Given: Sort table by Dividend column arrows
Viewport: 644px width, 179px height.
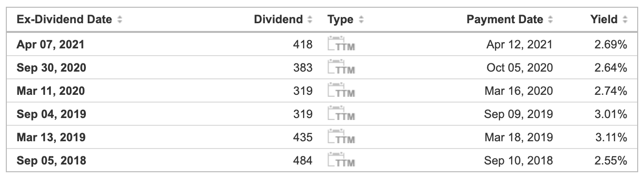Looking at the screenshot, I should pyautogui.click(x=310, y=20).
